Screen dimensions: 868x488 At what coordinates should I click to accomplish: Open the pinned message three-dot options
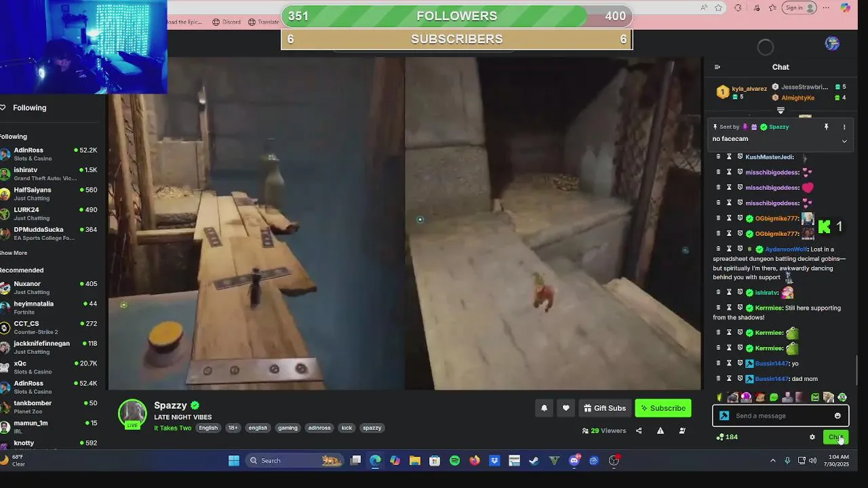844,127
